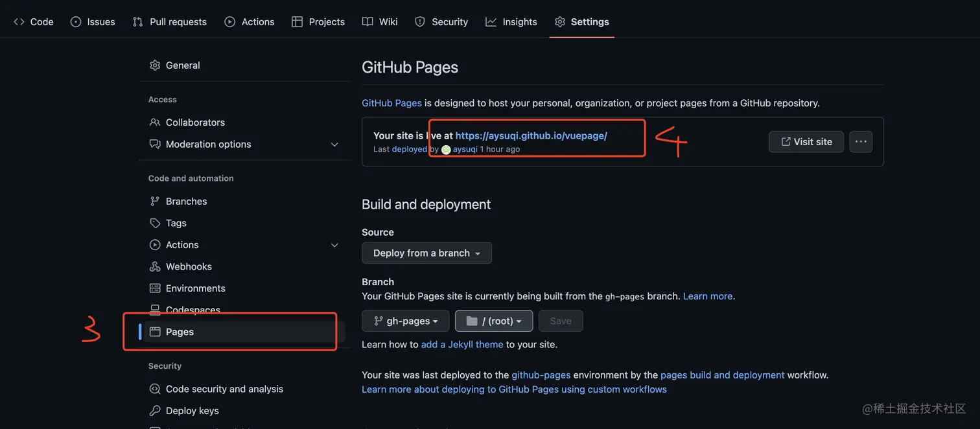Follow the add a Jekyll theme link

point(462,344)
